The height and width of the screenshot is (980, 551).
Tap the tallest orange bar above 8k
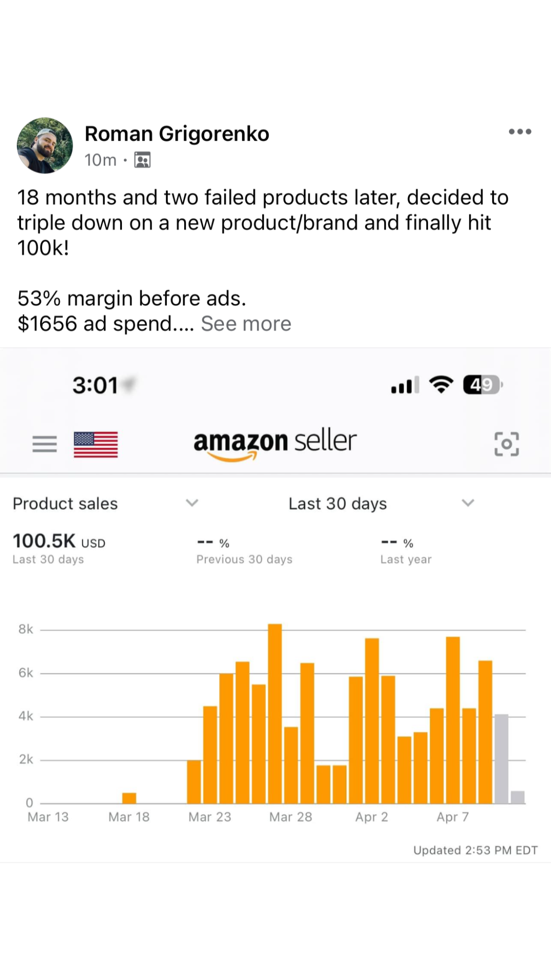[275, 713]
